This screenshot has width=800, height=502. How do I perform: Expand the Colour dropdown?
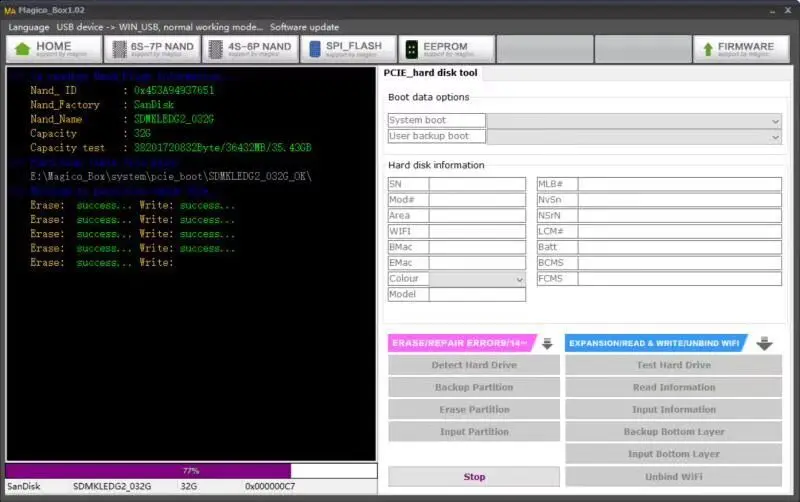(477, 279)
